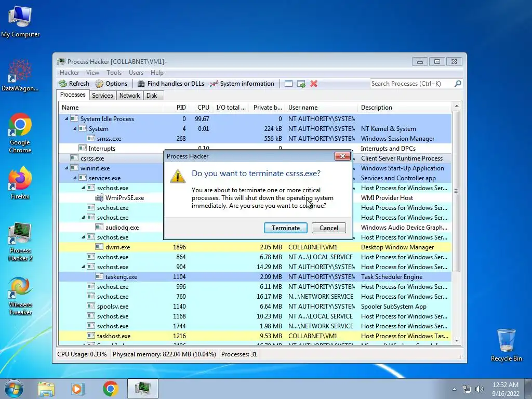Screen dimensions: 532x399
Task: Open the Windows Start menu
Action: coord(14,389)
